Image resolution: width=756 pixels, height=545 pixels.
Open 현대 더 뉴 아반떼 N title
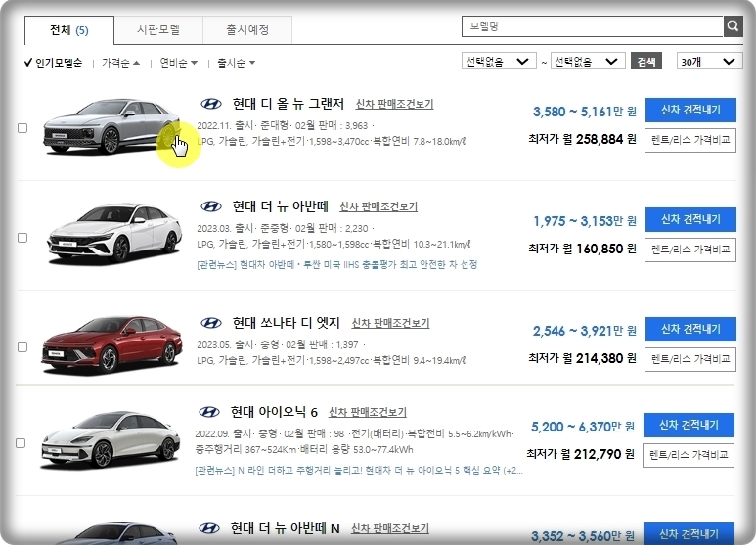tap(285, 528)
